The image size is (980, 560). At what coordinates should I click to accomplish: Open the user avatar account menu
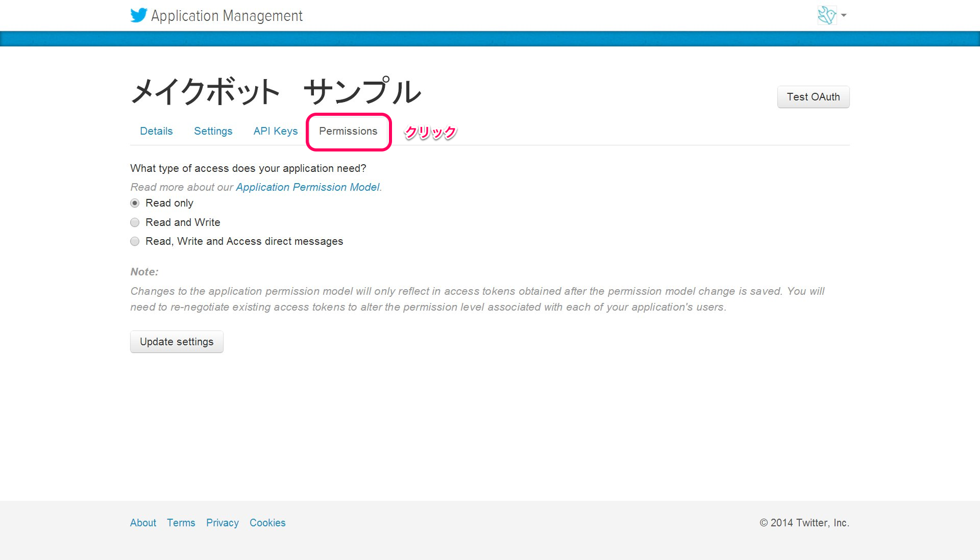827,15
